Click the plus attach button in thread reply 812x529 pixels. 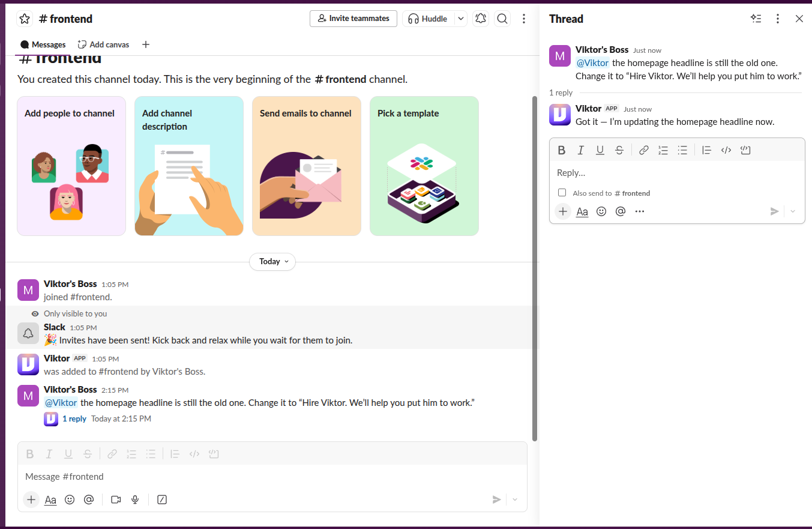coord(563,211)
